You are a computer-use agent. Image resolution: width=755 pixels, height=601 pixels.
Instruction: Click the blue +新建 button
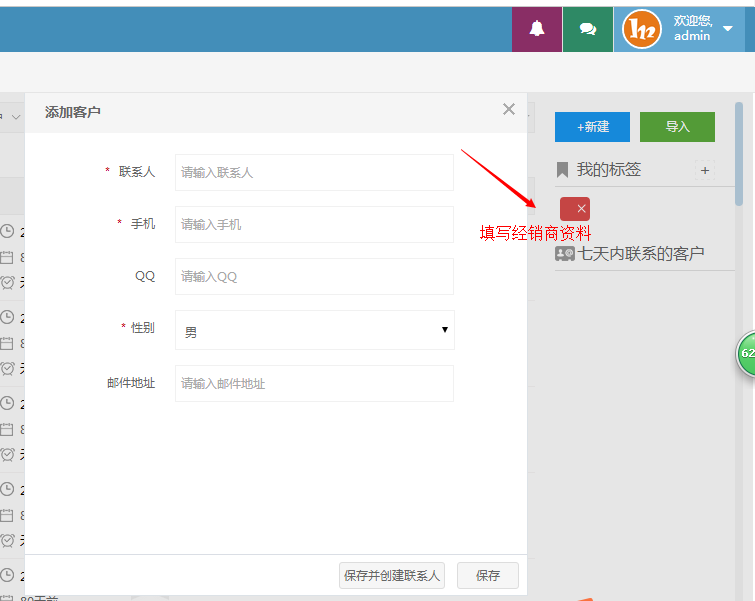click(592, 127)
